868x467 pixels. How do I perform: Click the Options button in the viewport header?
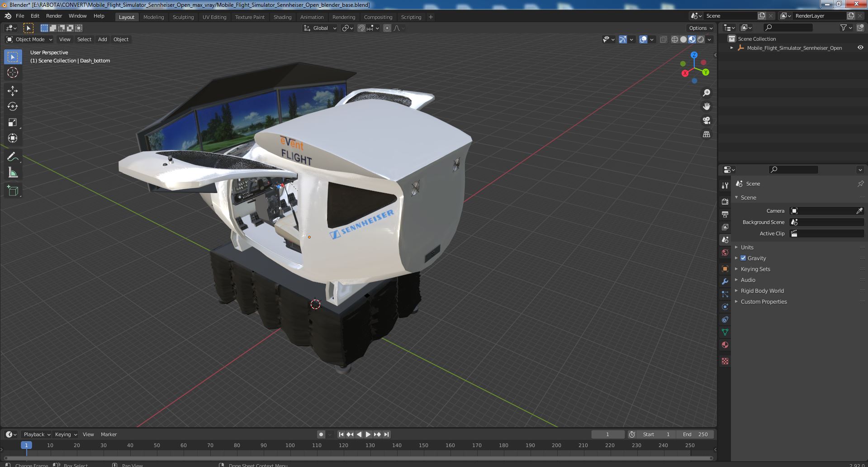pyautogui.click(x=701, y=28)
